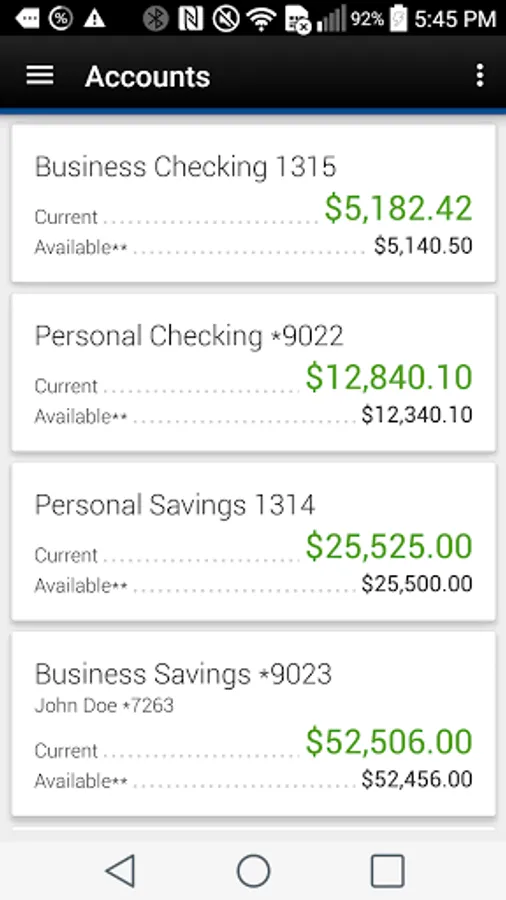Tap the battery indicator icon
The image size is (506, 900).
click(x=398, y=19)
